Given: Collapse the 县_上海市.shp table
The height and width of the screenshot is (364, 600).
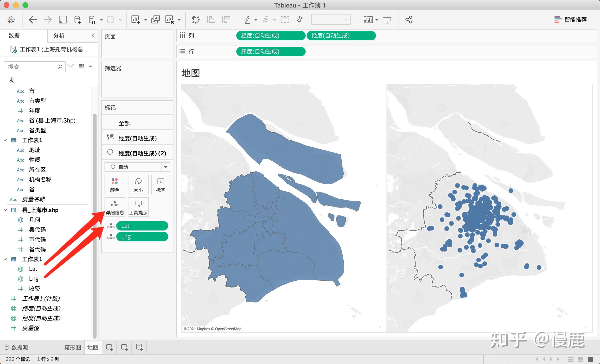Looking at the screenshot, I should coord(5,210).
